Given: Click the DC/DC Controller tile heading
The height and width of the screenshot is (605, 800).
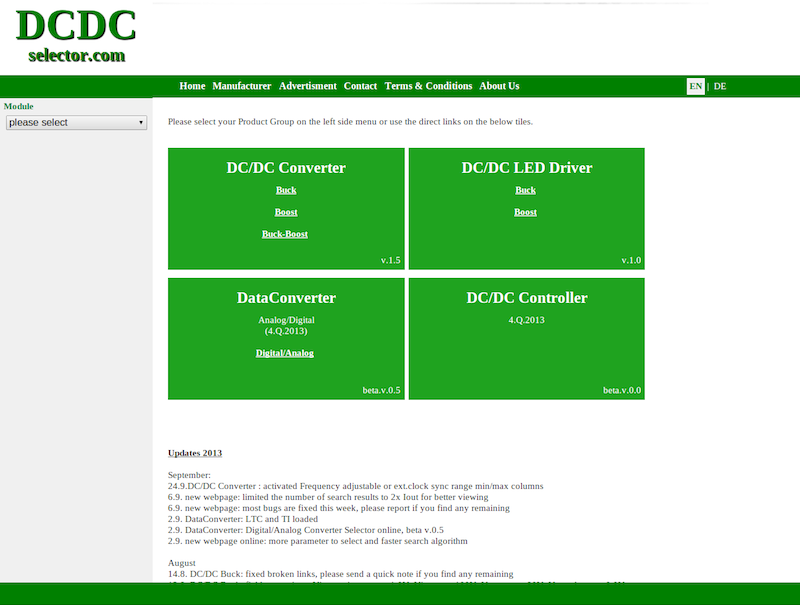Looking at the screenshot, I should 527,298.
